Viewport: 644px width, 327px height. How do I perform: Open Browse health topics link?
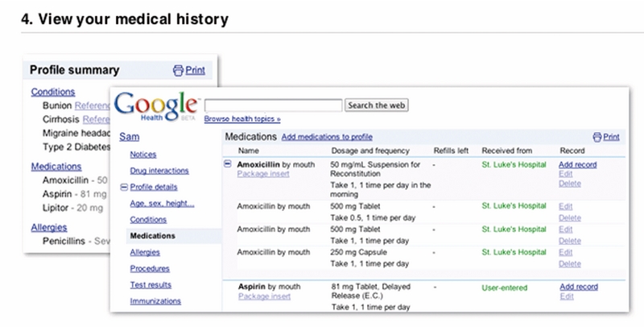tap(242, 119)
